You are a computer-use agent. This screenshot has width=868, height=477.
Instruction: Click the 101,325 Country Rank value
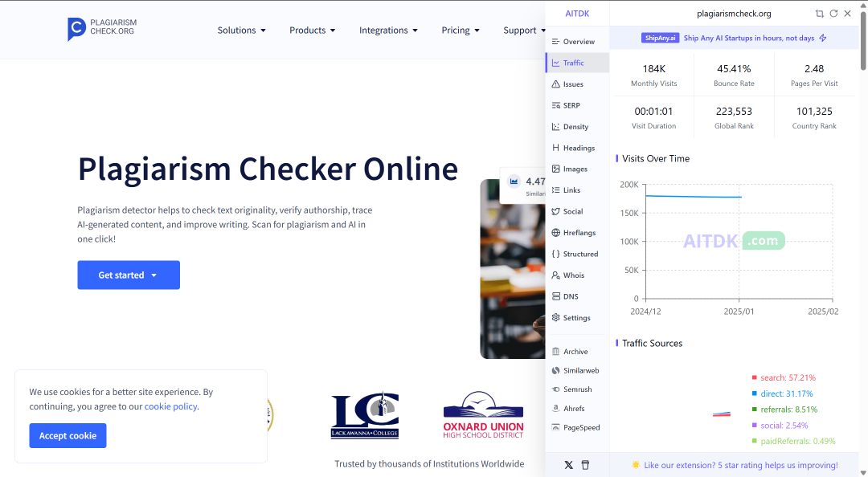pyautogui.click(x=814, y=112)
